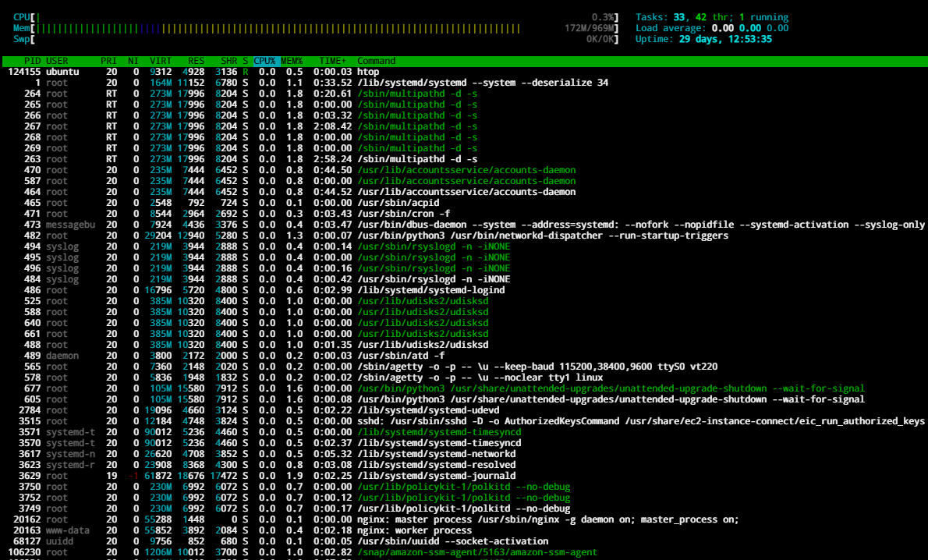Select the highlighted CPU% column header
This screenshot has width=928, height=560.
click(264, 61)
